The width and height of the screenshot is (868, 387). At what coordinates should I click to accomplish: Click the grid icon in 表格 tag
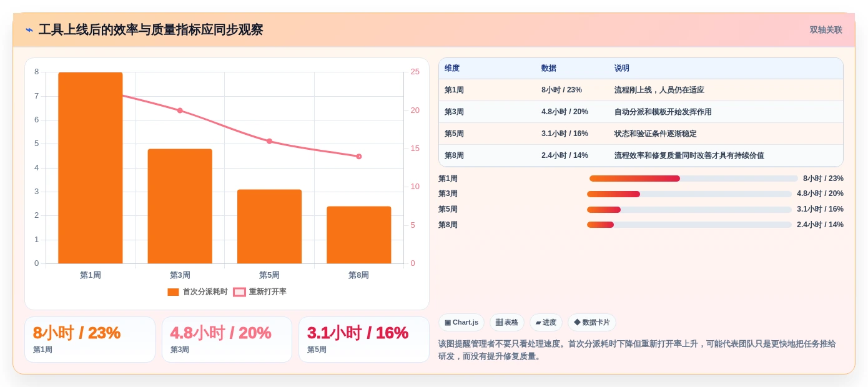point(499,323)
